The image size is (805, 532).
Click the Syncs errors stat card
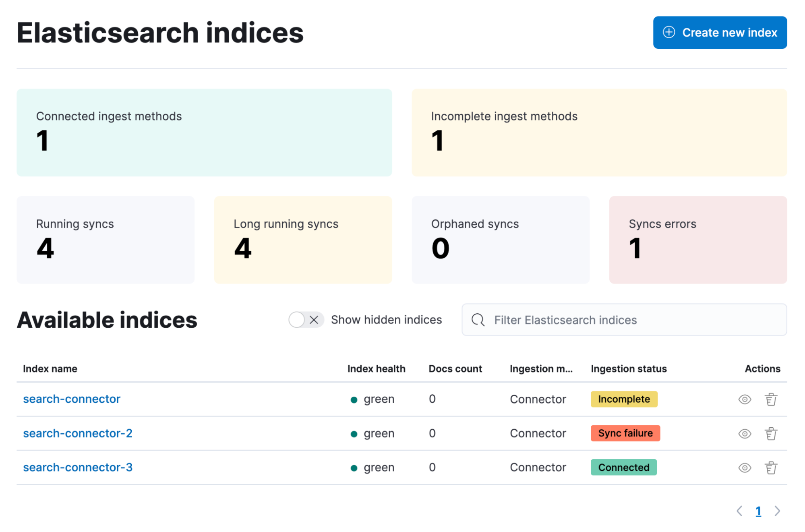tap(698, 240)
